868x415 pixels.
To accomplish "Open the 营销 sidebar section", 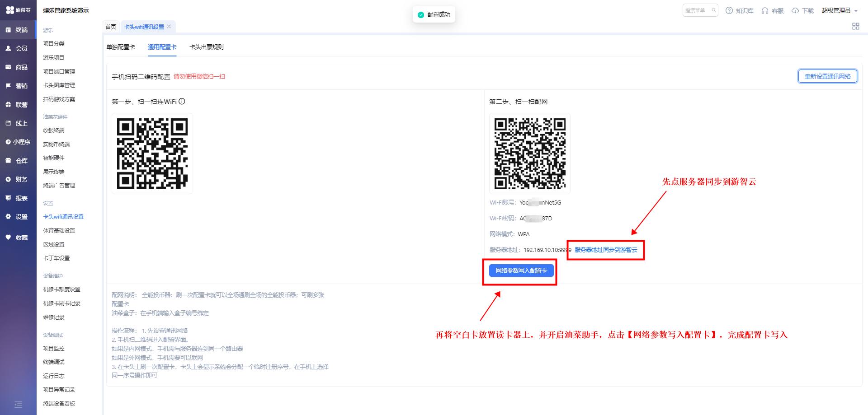I will [17, 86].
